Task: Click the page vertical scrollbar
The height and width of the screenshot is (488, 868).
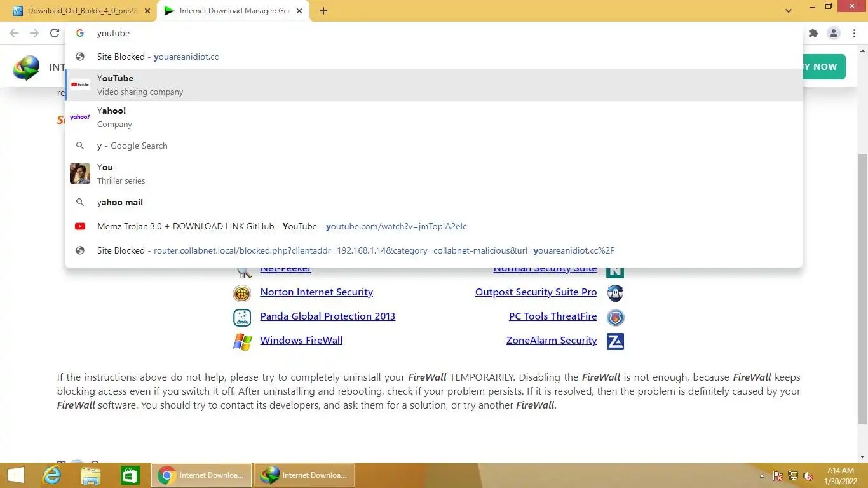Action: pos(862,289)
